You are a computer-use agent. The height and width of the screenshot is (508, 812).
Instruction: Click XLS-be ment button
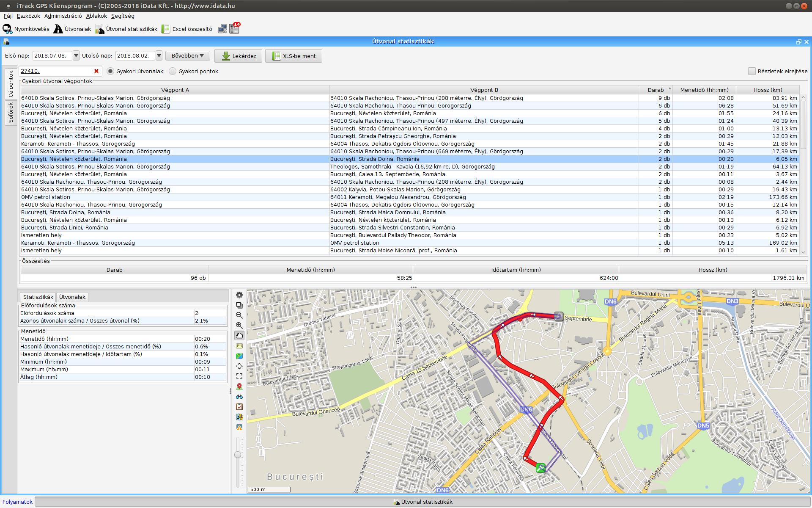pyautogui.click(x=294, y=56)
